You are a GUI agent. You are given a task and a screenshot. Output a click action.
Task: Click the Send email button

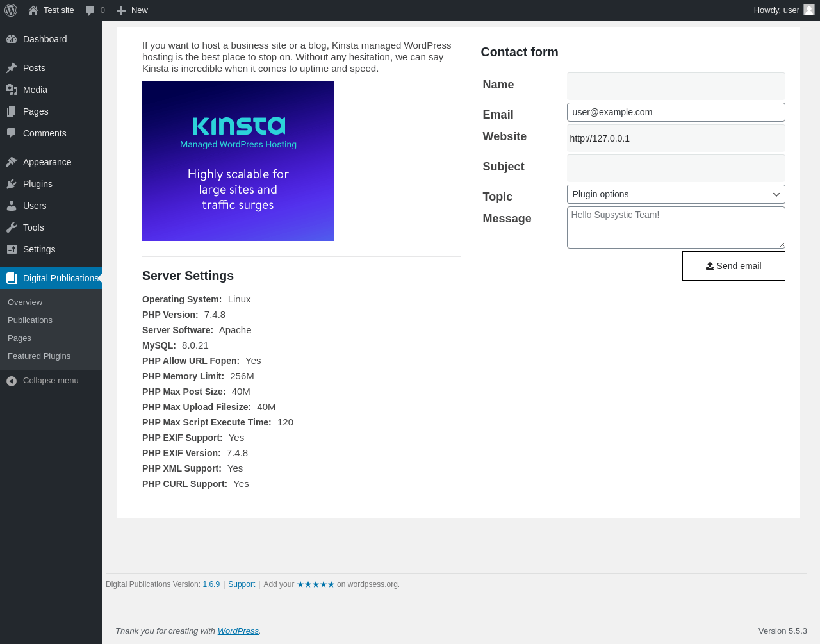coord(734,266)
